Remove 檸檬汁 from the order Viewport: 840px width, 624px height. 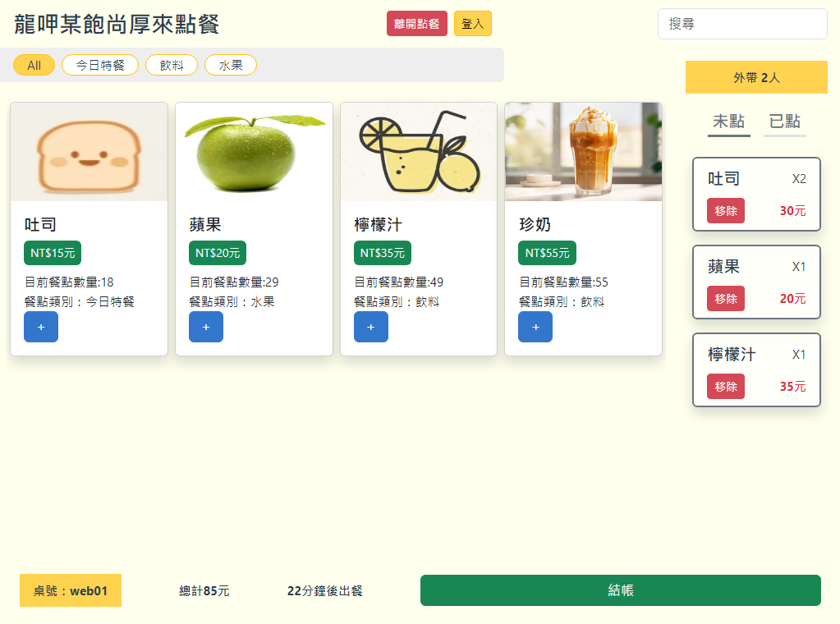tap(726, 387)
